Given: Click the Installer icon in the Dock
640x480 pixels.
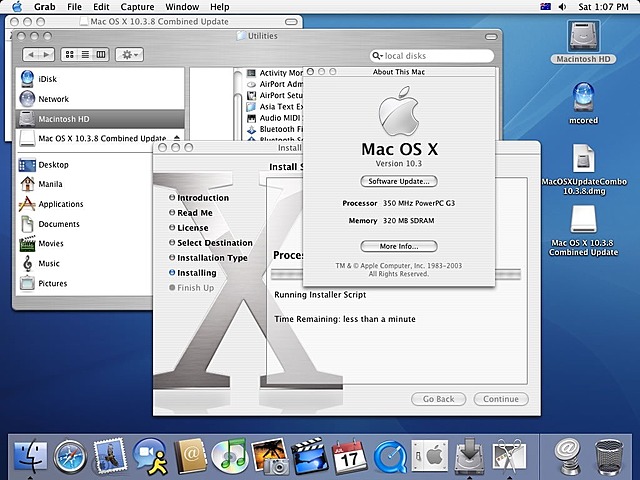Looking at the screenshot, I should 469,456.
